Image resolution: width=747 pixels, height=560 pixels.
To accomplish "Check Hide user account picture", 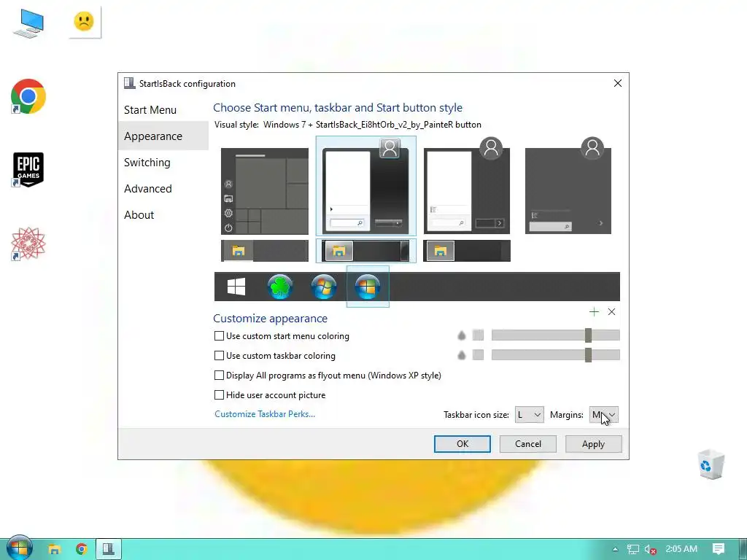I will point(219,394).
